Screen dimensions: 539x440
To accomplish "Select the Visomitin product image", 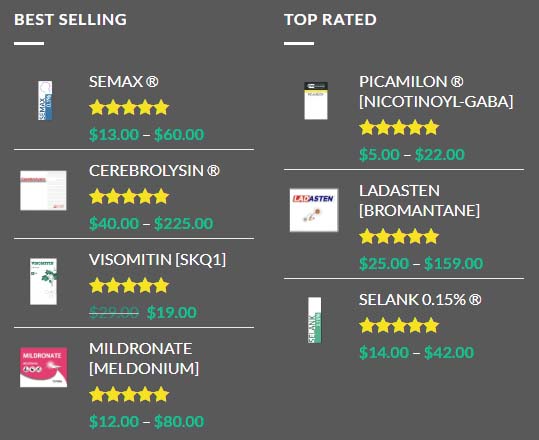I will [44, 281].
